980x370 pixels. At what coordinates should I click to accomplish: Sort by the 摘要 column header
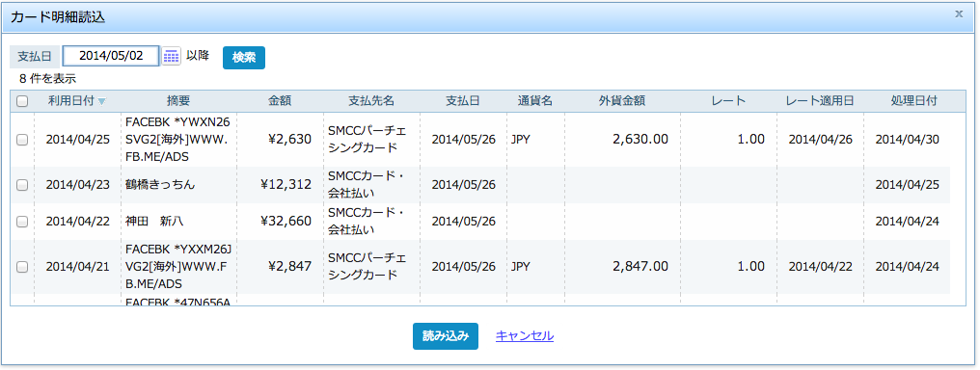[178, 102]
